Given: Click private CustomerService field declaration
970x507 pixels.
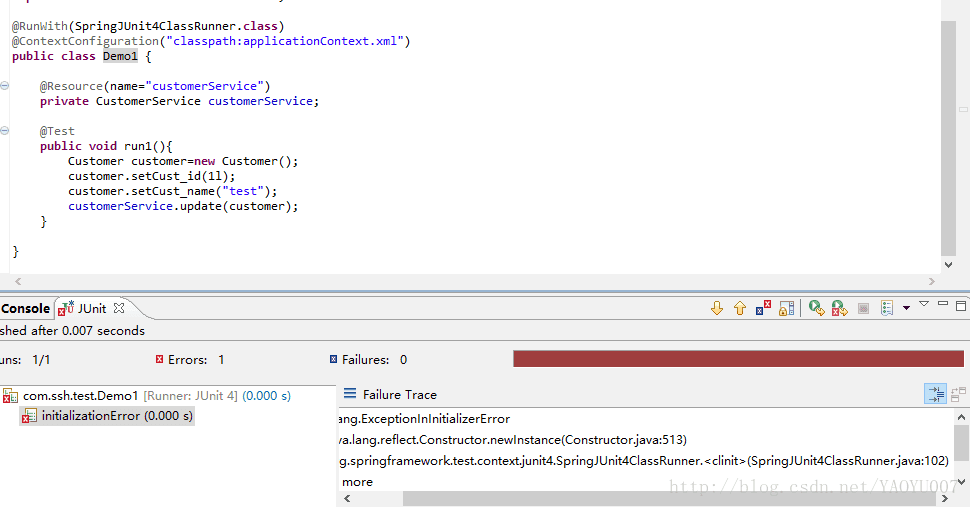Looking at the screenshot, I should point(179,101).
